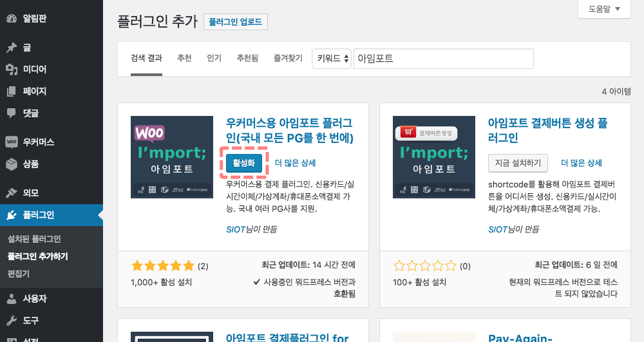Click the 상품 box icon
644x342 pixels.
coord(12,164)
